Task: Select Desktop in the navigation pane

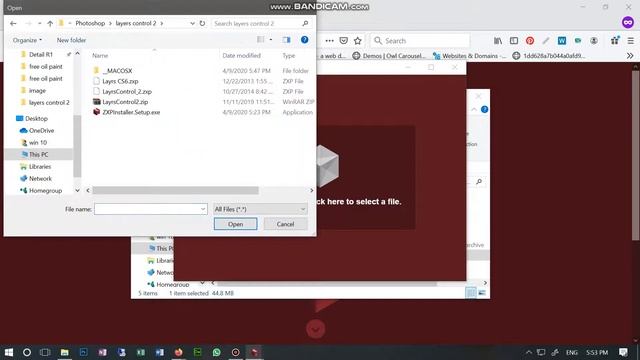Action: point(36,118)
